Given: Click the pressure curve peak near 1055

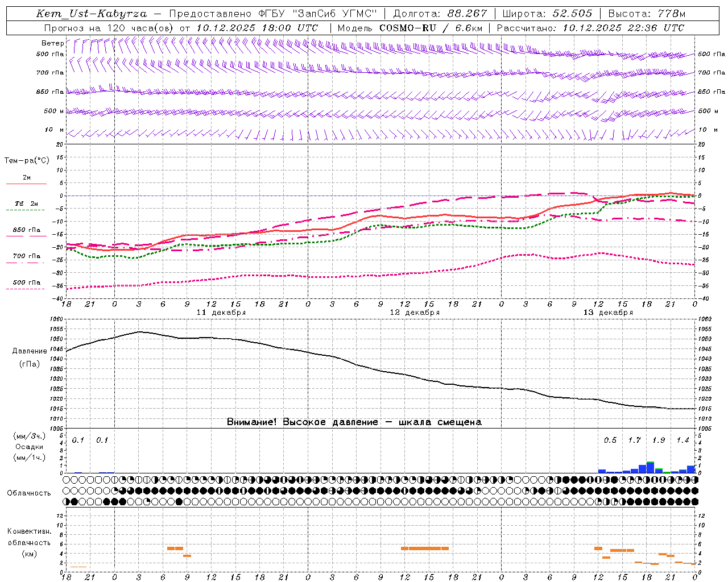Looking at the screenshot, I should (x=139, y=332).
